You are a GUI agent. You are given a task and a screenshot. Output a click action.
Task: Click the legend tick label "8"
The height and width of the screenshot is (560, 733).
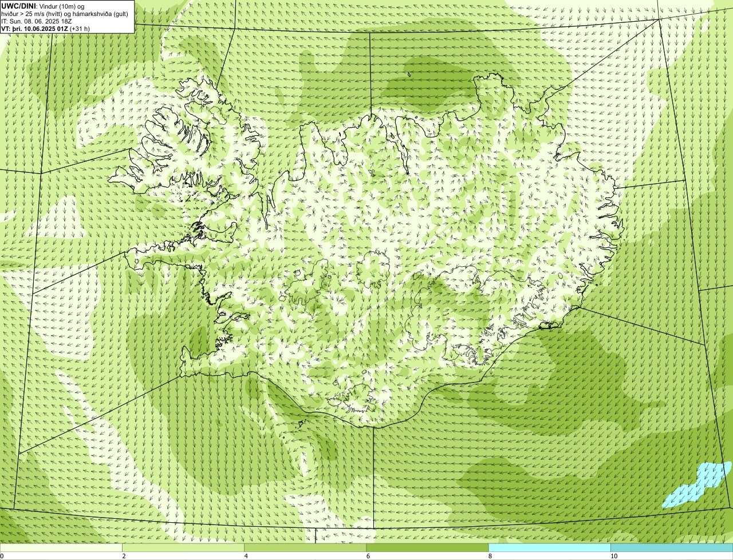pyautogui.click(x=490, y=556)
